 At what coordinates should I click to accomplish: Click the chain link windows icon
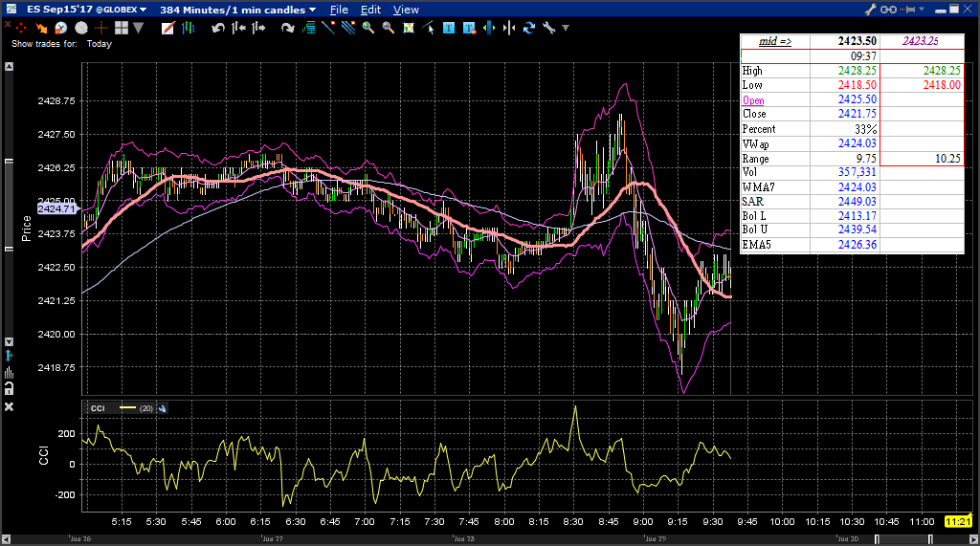click(889, 10)
